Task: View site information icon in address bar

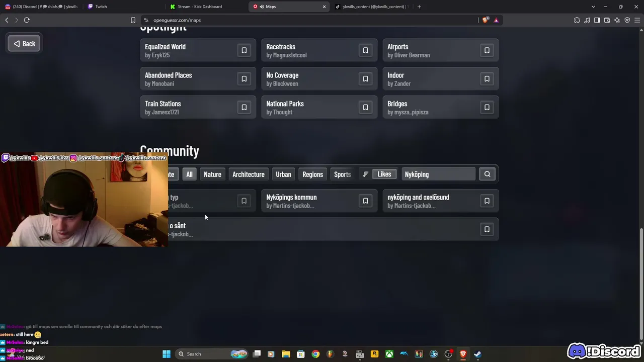Action: [146, 20]
